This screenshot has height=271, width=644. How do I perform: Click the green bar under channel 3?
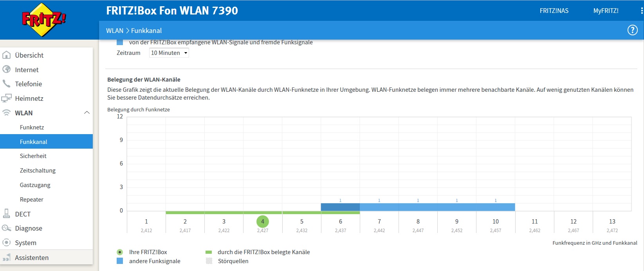point(224,213)
